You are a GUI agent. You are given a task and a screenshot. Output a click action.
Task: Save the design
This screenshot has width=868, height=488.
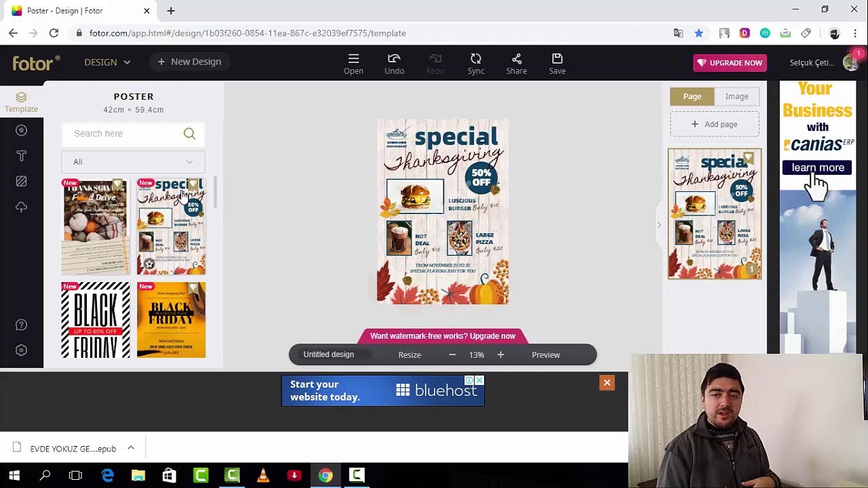pyautogui.click(x=557, y=63)
